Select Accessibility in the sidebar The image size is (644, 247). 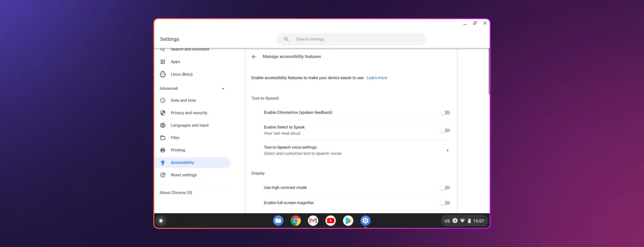pyautogui.click(x=192, y=163)
